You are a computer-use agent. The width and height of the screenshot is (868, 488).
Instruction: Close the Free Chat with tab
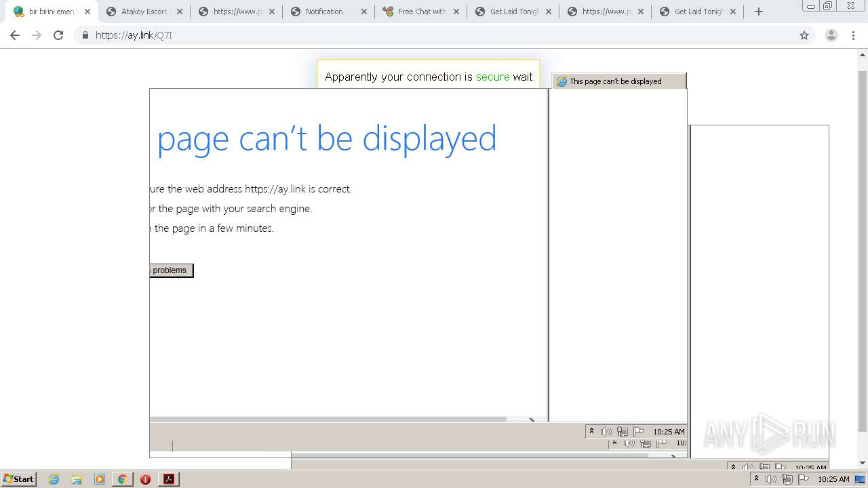click(x=456, y=12)
